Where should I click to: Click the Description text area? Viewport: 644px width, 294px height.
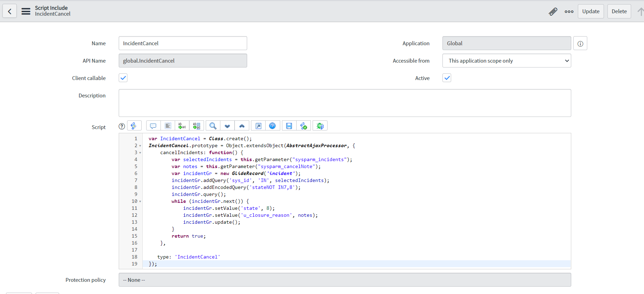tap(345, 103)
